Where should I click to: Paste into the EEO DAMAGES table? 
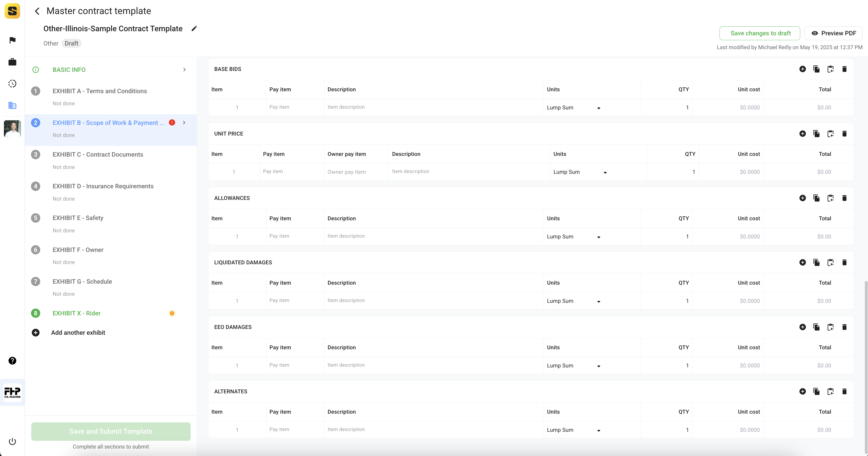[x=831, y=327]
